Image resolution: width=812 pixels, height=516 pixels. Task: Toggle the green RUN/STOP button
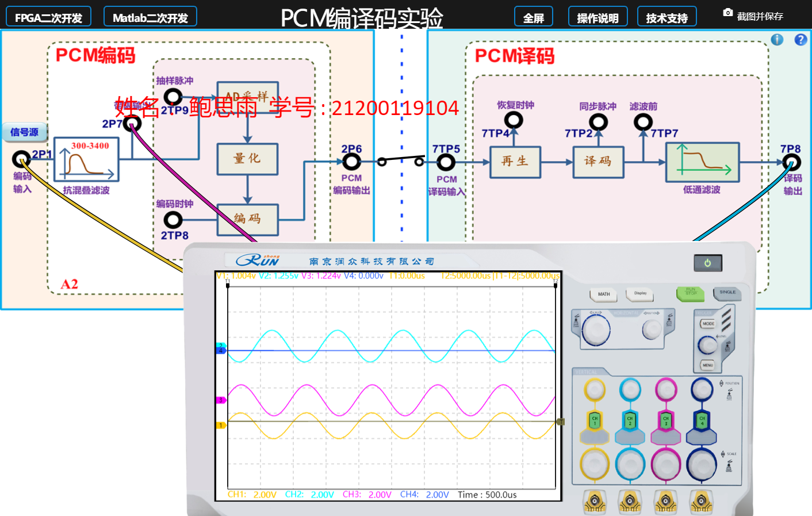click(691, 293)
